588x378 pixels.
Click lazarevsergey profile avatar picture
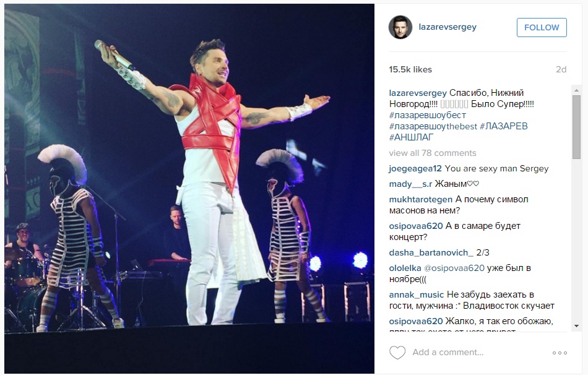400,27
